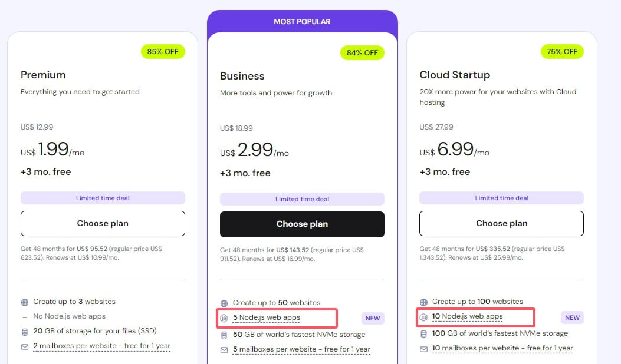Choose the Cloud Startup plan

(501, 224)
